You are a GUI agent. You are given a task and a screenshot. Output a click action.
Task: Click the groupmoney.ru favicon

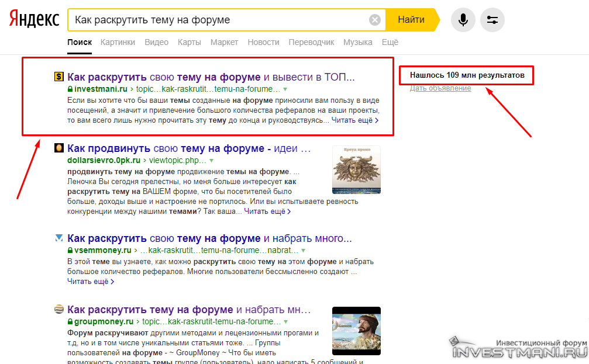tap(59, 309)
